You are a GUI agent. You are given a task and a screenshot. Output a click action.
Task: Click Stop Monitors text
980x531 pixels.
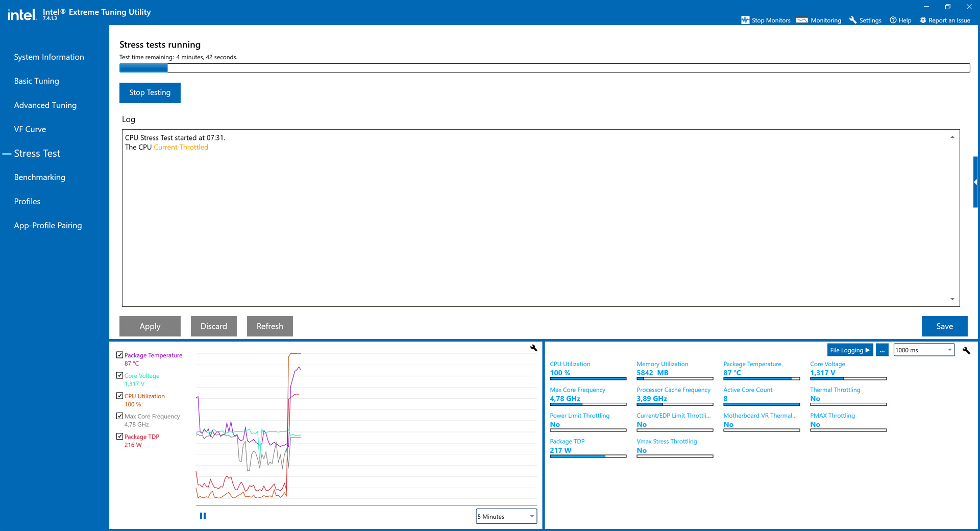pyautogui.click(x=771, y=20)
